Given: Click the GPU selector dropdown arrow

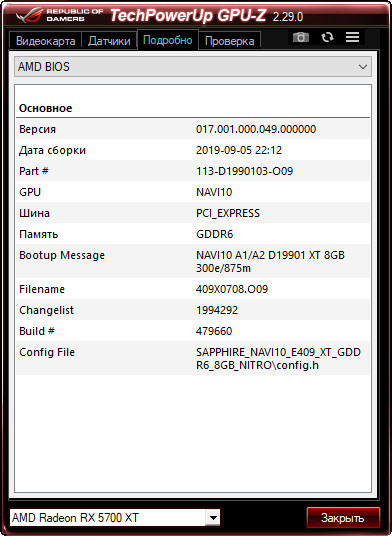Looking at the screenshot, I should point(213,518).
